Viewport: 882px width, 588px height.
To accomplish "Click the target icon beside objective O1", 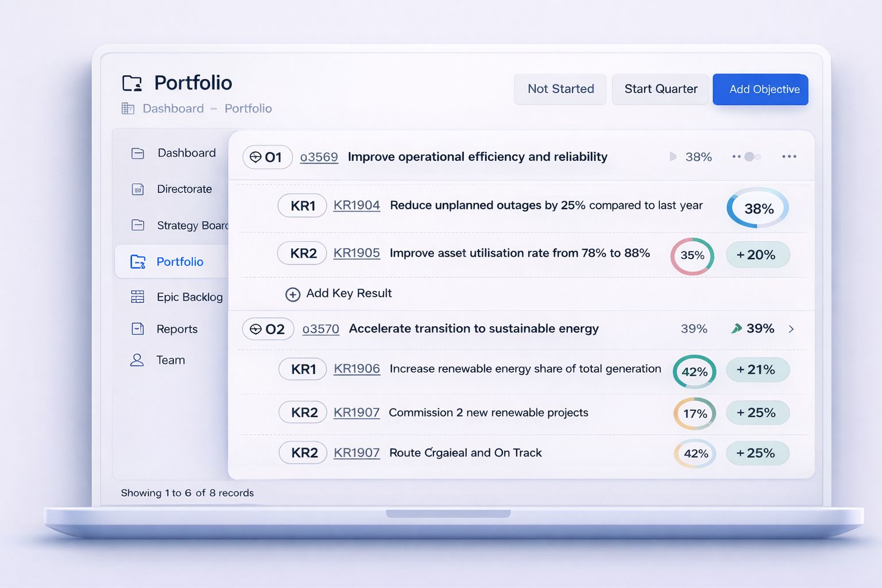I will (254, 157).
